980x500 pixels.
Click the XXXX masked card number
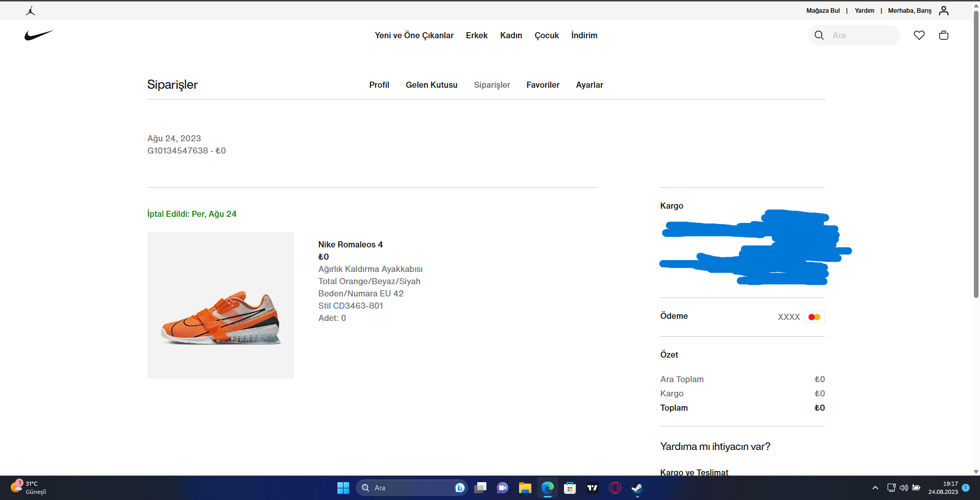point(789,317)
